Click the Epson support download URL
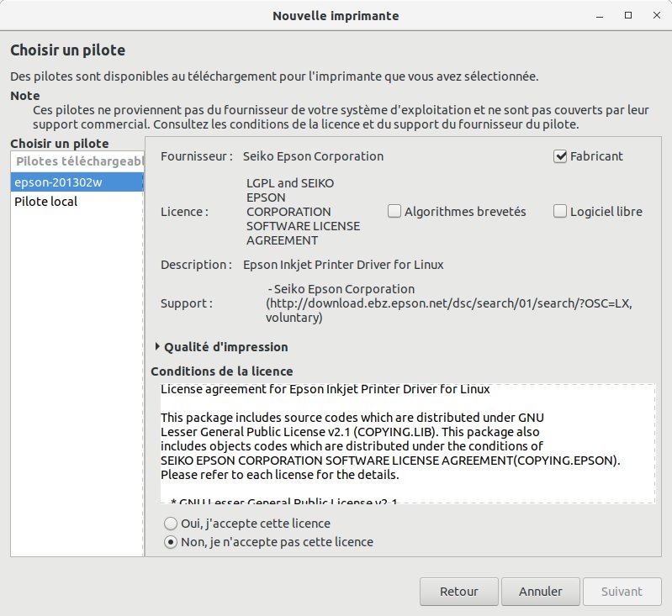This screenshot has height=616, width=672. 449,303
